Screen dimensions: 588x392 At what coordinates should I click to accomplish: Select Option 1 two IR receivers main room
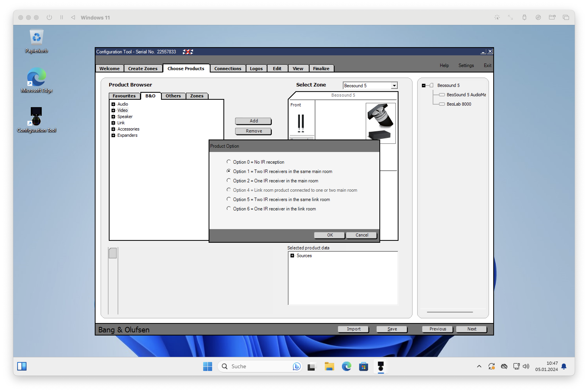(x=229, y=171)
